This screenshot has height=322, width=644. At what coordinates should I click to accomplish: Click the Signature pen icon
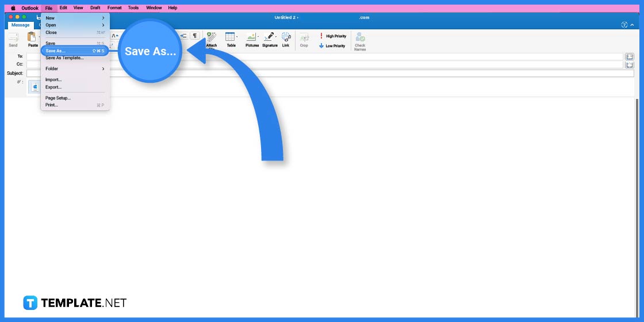tap(269, 37)
